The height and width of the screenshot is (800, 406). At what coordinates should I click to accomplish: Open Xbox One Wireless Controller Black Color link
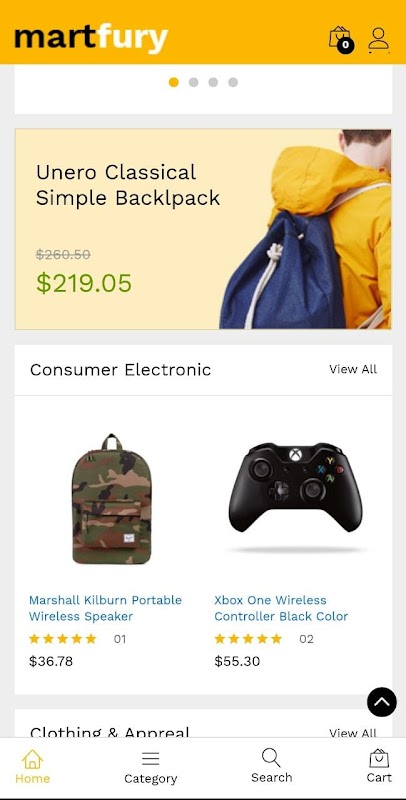tap(281, 608)
